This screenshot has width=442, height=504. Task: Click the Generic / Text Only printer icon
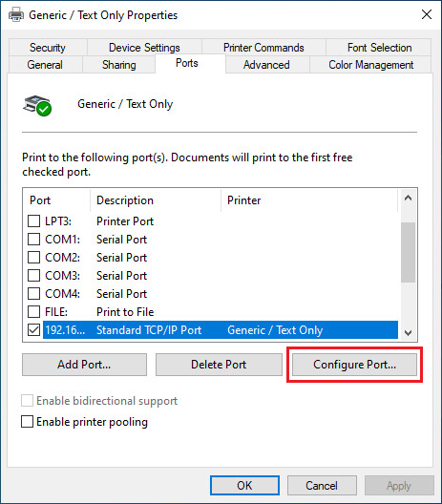37,105
